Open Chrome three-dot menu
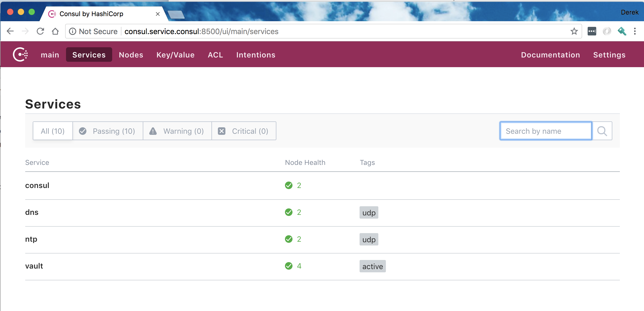The image size is (644, 311). (x=635, y=31)
